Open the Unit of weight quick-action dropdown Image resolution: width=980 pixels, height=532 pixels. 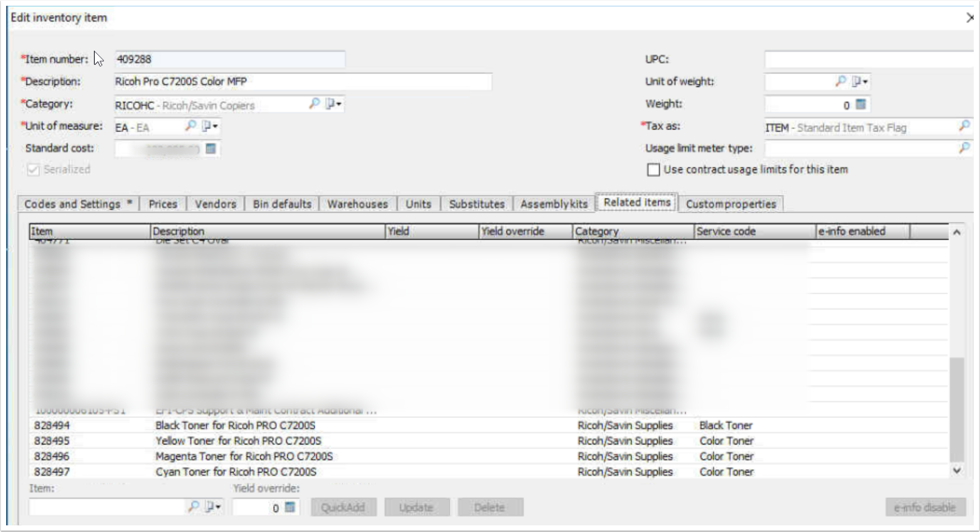(860, 81)
